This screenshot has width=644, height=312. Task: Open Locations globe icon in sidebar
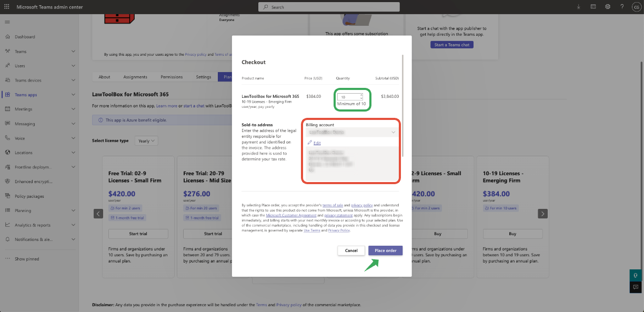point(7,153)
